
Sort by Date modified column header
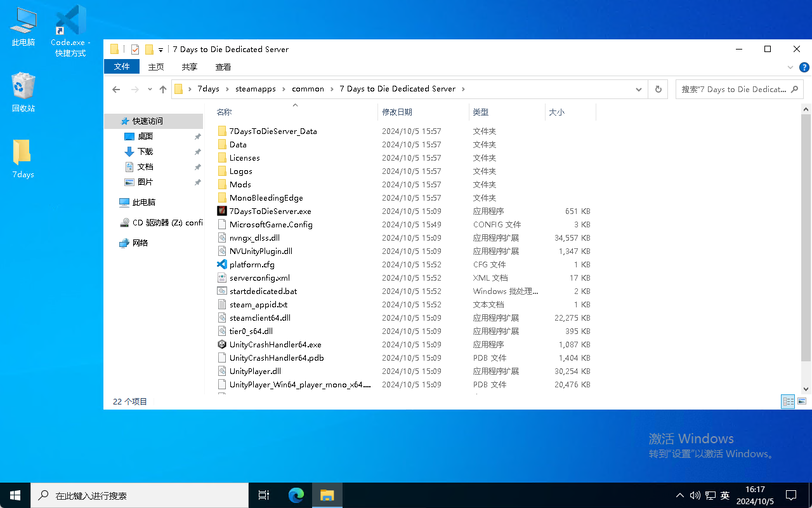tap(423, 112)
